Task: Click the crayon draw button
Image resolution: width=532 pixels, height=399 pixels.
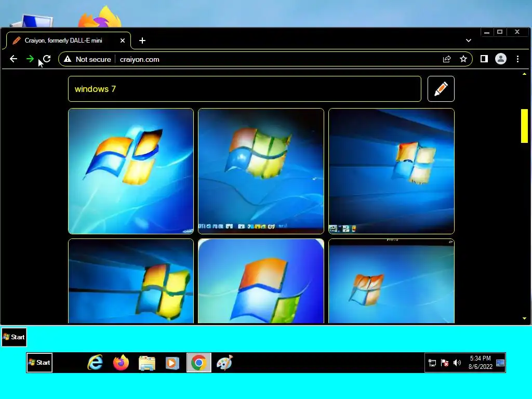Action: coord(441,89)
